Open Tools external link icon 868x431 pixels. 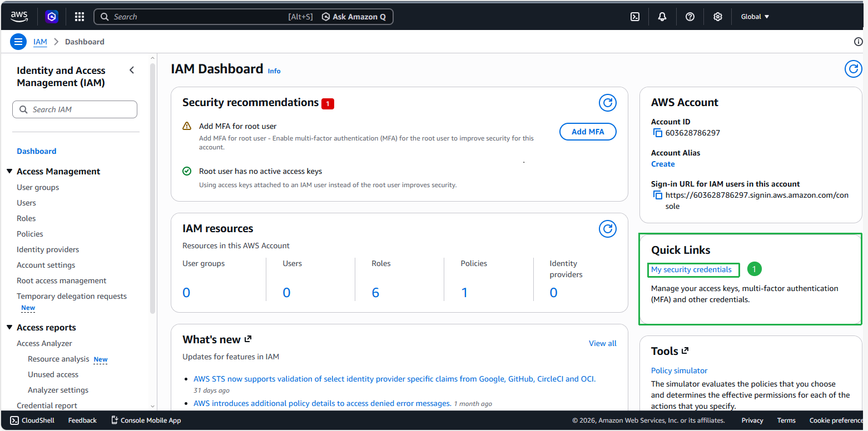[685, 350]
